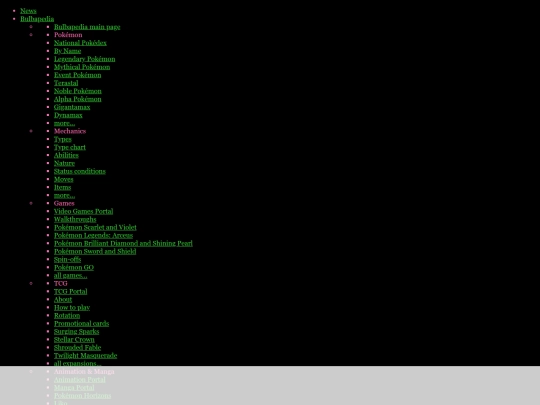
Task: Go to the Items page
Action: coord(63,187)
